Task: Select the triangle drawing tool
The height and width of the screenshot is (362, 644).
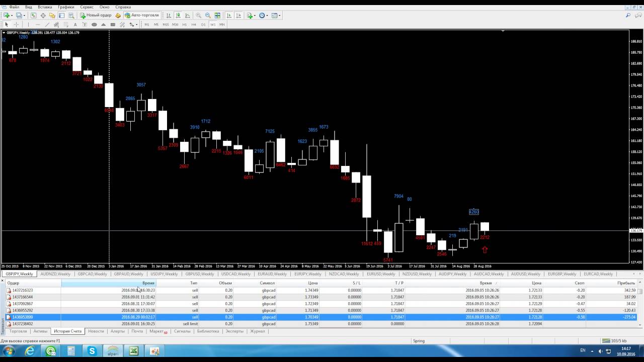Action: tap(103, 24)
